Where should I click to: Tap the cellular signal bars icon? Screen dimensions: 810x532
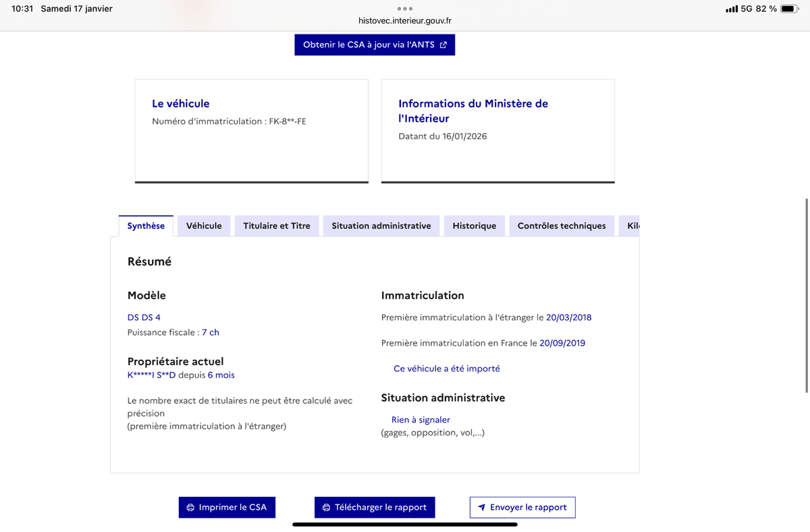(732, 9)
